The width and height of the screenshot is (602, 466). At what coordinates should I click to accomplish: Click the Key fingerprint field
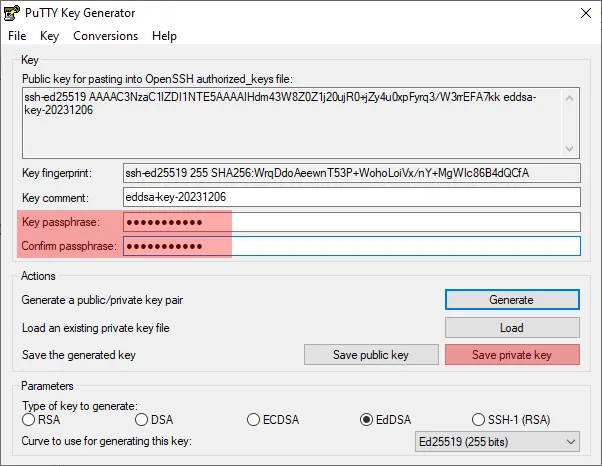352,173
